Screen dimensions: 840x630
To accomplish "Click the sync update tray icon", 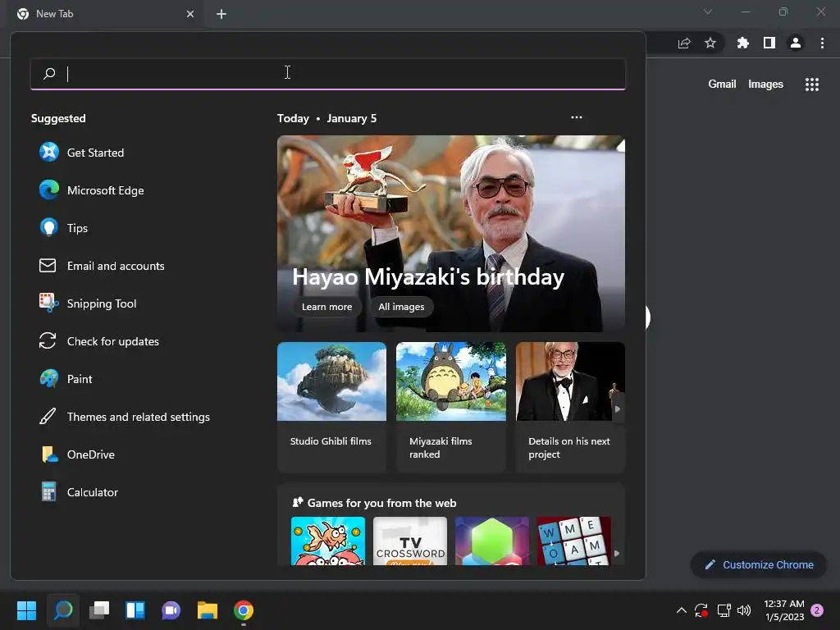I will (x=701, y=610).
